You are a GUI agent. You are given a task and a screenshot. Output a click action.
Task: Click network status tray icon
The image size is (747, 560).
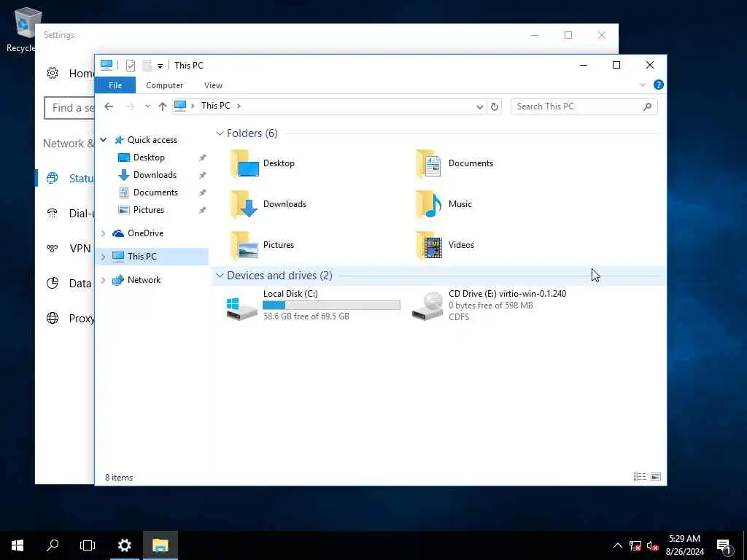[635, 546]
